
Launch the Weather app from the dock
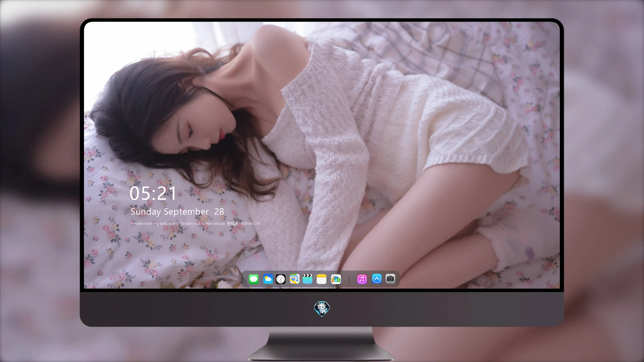click(268, 279)
